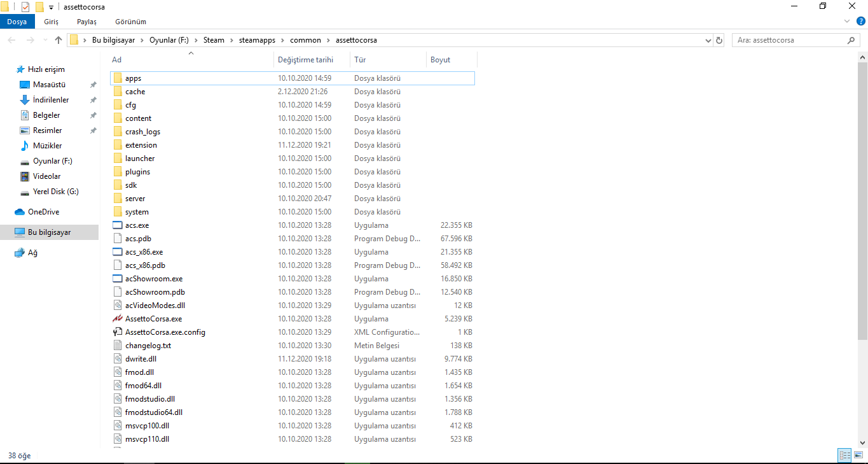Select the file named acs_x86.exe

(x=144, y=252)
